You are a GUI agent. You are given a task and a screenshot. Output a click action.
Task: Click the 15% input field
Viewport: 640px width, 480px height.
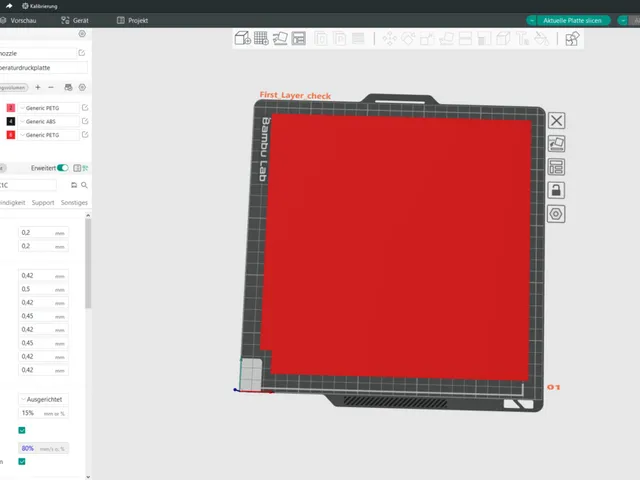(43, 413)
